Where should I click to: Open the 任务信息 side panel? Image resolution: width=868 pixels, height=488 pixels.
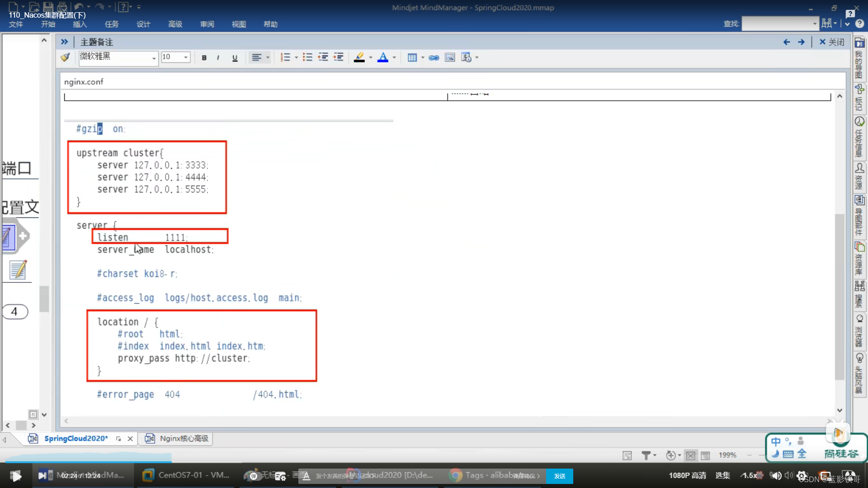coord(859,137)
